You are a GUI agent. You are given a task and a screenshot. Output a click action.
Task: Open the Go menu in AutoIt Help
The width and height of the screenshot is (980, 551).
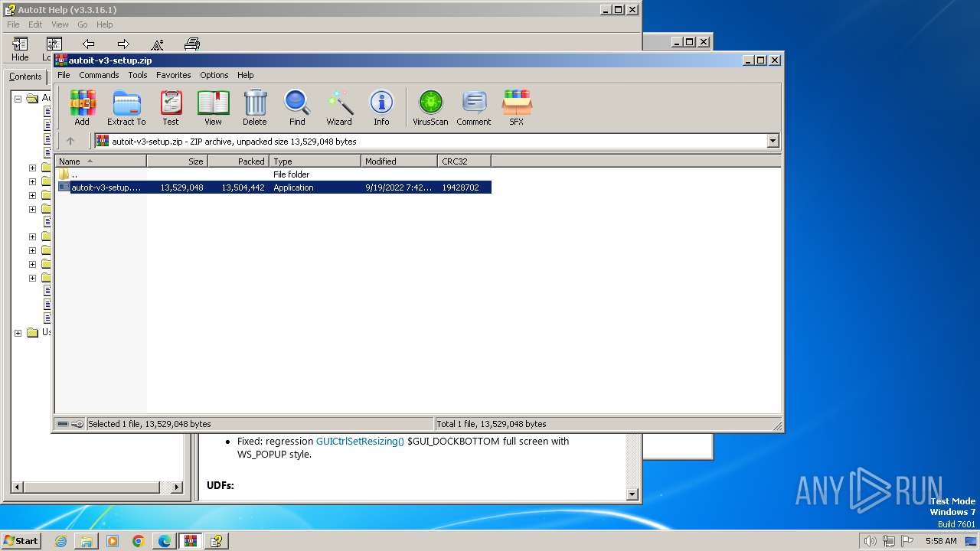tap(82, 24)
